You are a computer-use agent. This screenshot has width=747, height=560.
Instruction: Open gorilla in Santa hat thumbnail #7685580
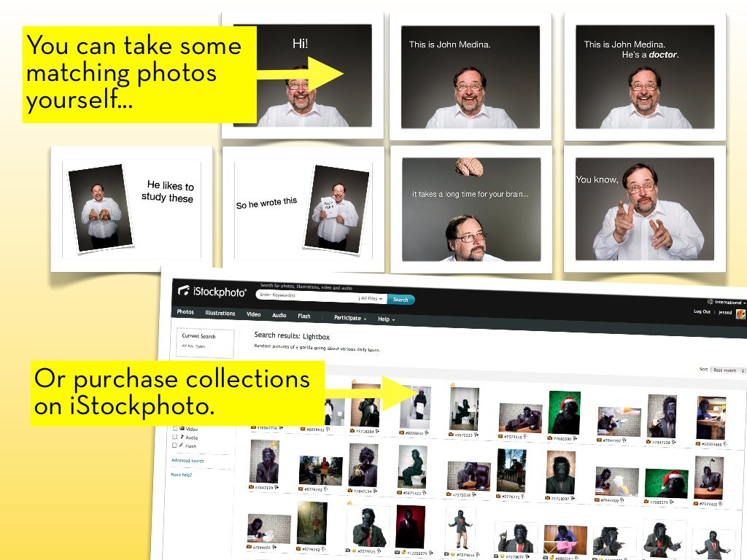click(x=565, y=413)
